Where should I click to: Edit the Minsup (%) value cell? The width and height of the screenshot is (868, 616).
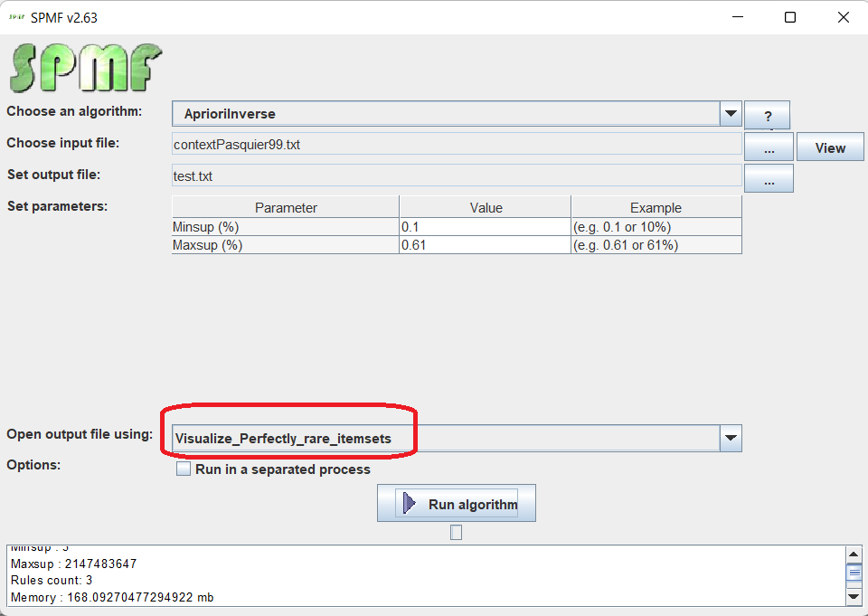[484, 227]
